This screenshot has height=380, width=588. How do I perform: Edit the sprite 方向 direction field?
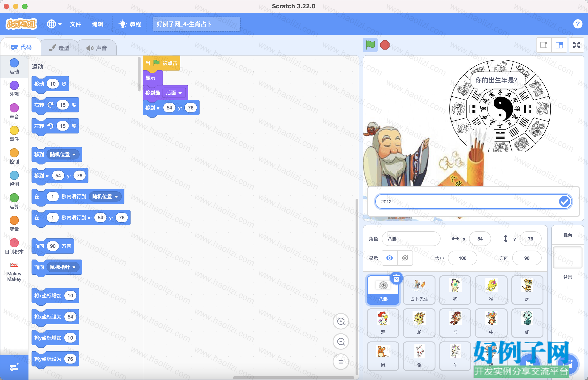click(x=527, y=258)
